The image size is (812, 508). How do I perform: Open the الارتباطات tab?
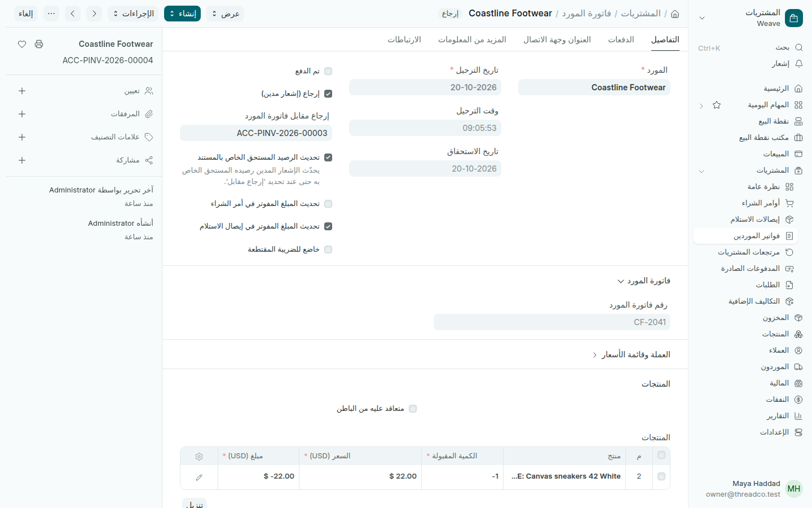tap(404, 40)
